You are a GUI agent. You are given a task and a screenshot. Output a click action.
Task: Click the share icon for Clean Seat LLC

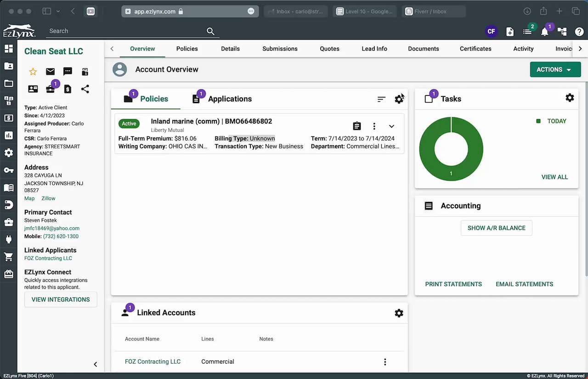[85, 89]
